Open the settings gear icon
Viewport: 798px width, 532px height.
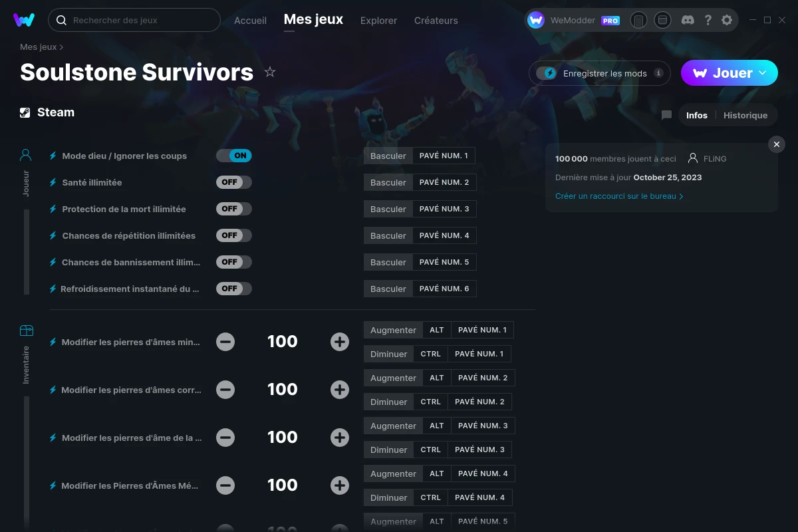click(x=727, y=20)
